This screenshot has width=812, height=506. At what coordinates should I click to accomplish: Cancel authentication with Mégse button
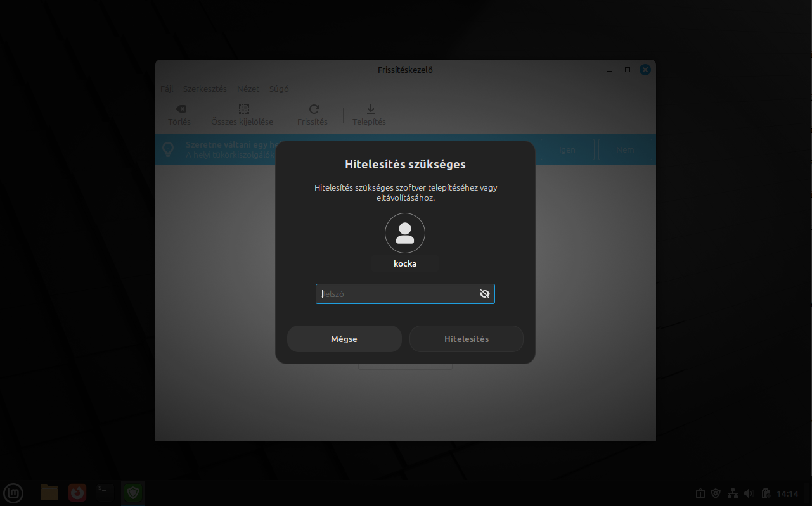click(x=344, y=339)
